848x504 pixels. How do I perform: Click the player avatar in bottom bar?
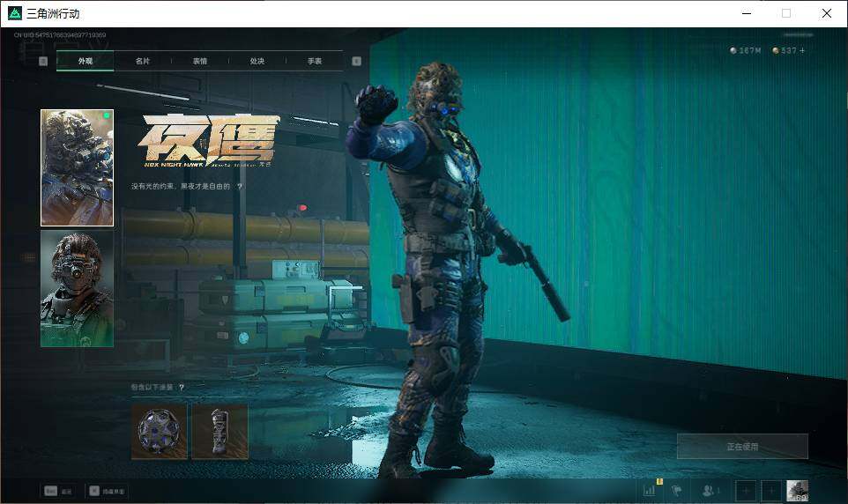click(x=797, y=491)
